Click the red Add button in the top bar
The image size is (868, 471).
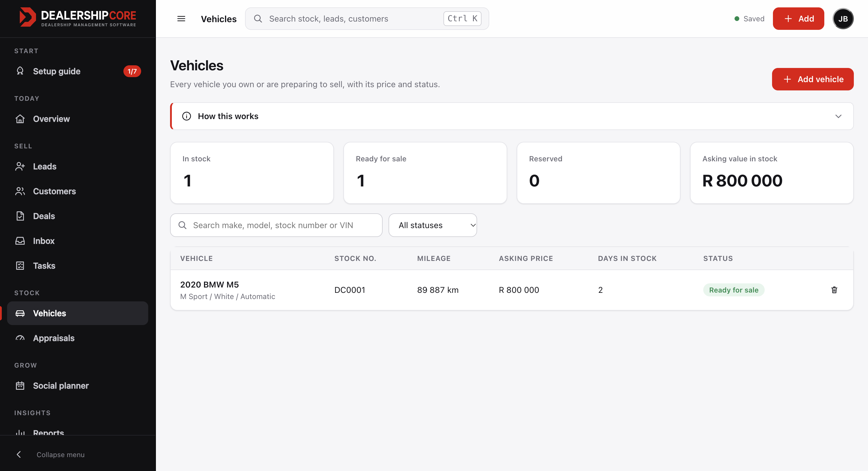(798, 19)
